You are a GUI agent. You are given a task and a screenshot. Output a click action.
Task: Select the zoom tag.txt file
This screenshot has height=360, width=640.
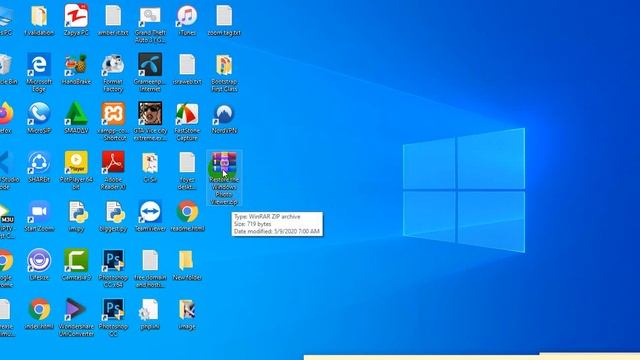[x=224, y=16]
